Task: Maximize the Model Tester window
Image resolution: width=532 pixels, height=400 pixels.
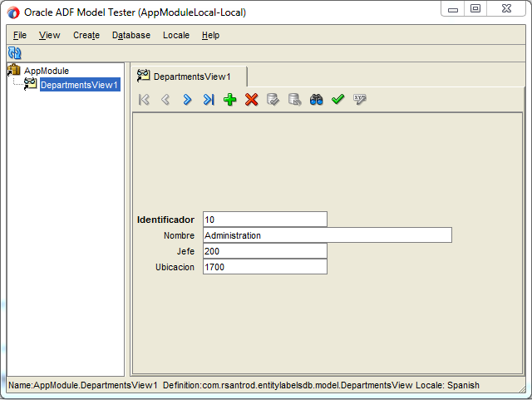Action: pos(475,8)
